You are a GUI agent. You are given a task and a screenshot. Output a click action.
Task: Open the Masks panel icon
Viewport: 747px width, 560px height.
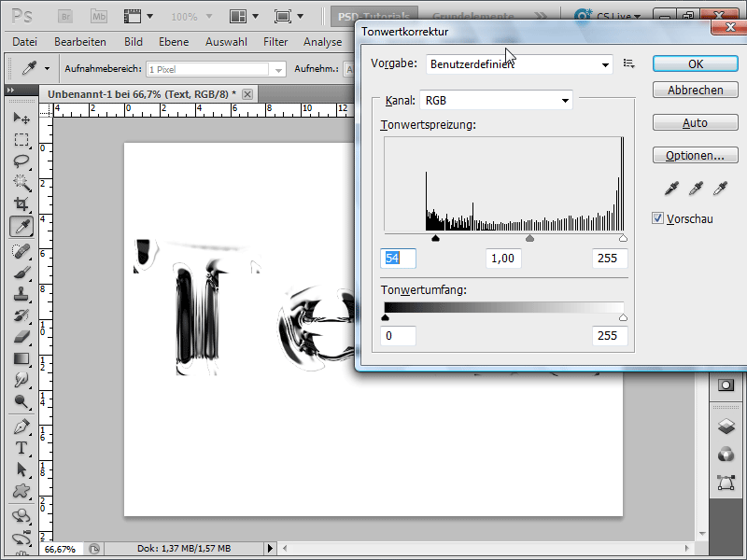(726, 385)
